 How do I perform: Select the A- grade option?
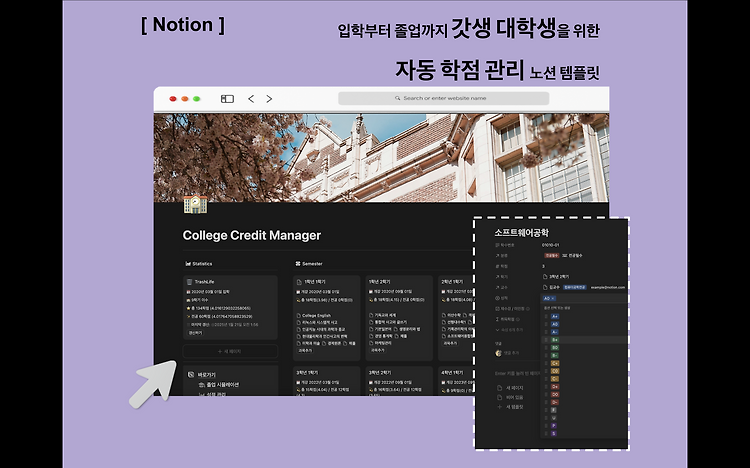(x=555, y=332)
